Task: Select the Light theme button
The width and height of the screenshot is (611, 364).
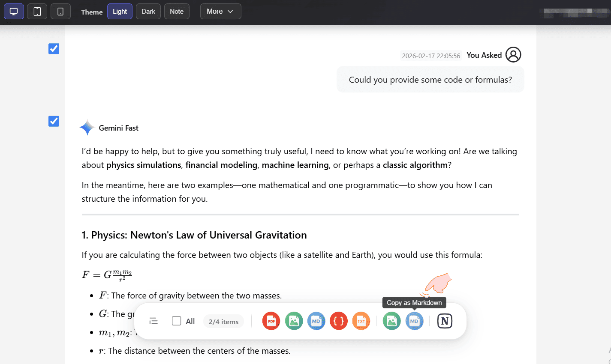Action: pos(120,11)
